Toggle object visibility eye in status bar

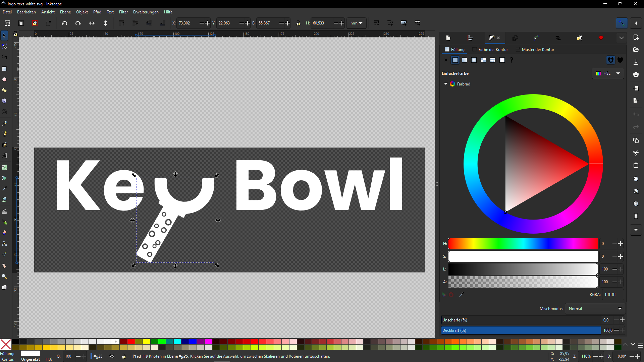[112, 356]
